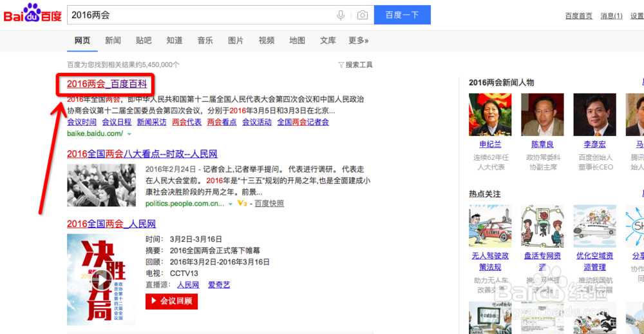Click the airplane cartoon image
The width and height of the screenshot is (644, 334).
(594, 226)
